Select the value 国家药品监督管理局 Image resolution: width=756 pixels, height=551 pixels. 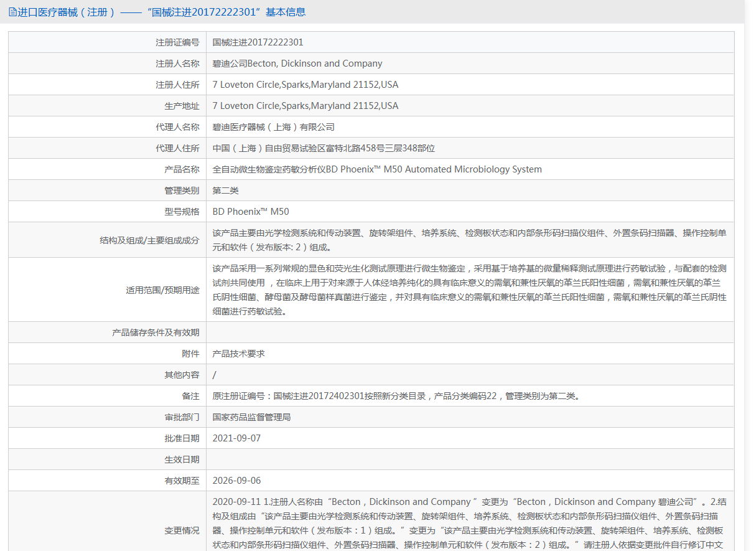(252, 417)
